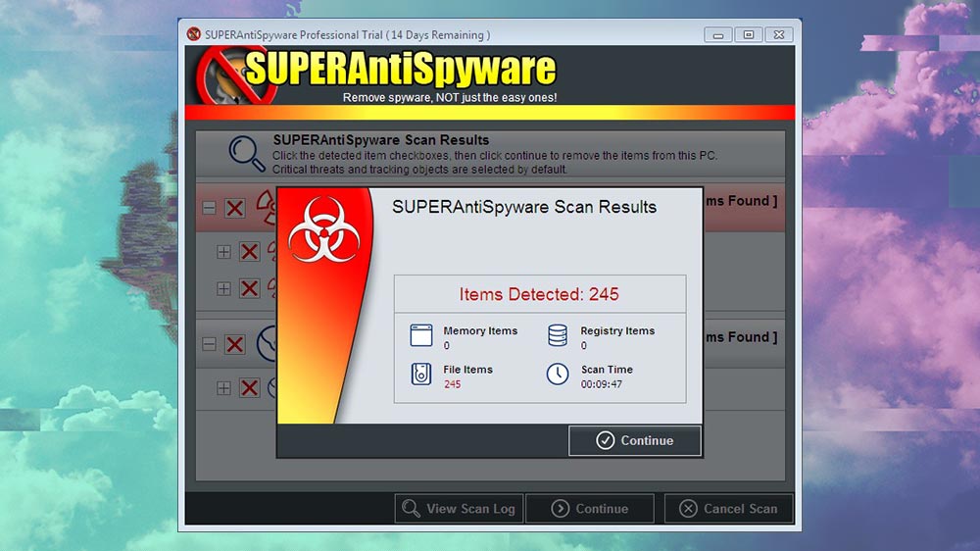Click the app icon in title bar
Screen dimensions: 980x551
194,34
